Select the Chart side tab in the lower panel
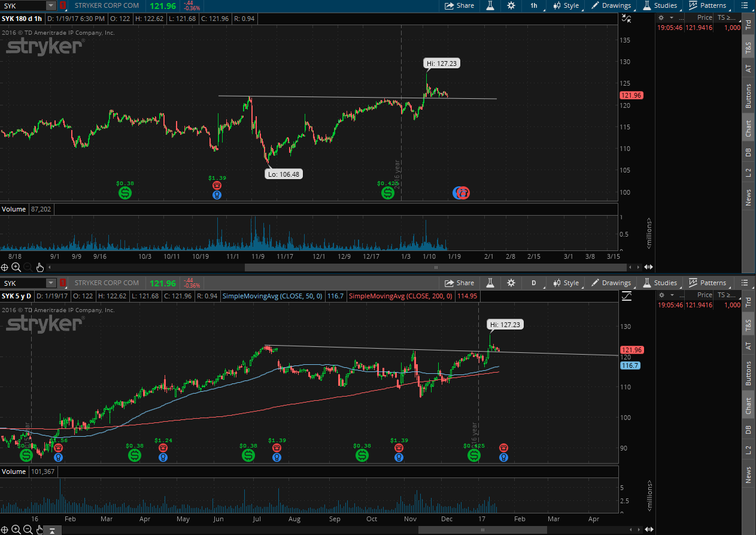The image size is (756, 535). tap(748, 404)
